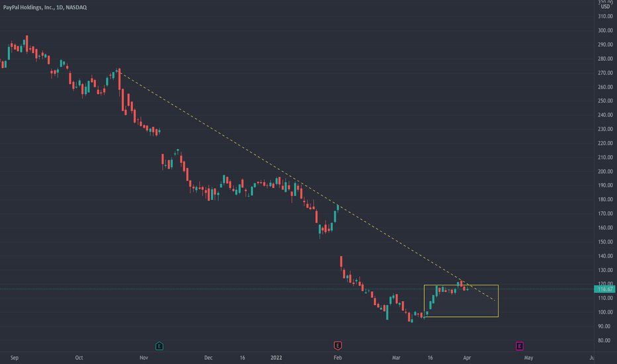This screenshot has height=364, width=617.
Task: Click the 110.00 price axis label
Action: (605, 298)
